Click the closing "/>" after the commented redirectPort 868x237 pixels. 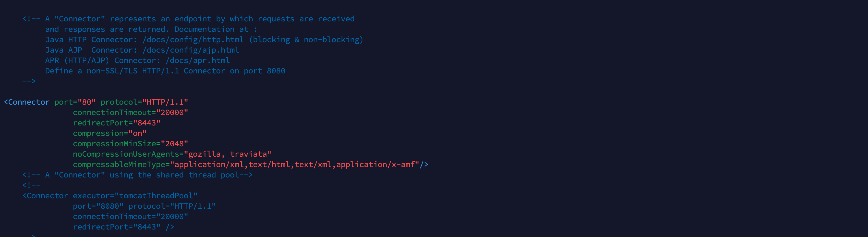click(x=170, y=227)
